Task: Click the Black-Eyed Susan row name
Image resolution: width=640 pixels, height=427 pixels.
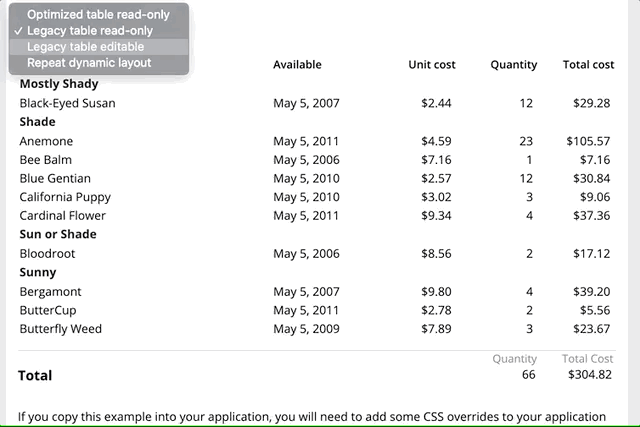Action: (67, 103)
